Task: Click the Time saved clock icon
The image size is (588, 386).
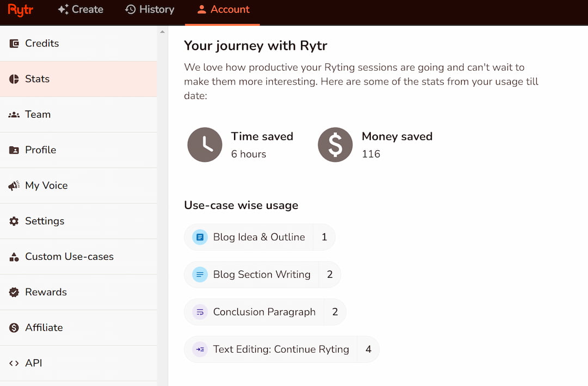Action: coord(205,145)
